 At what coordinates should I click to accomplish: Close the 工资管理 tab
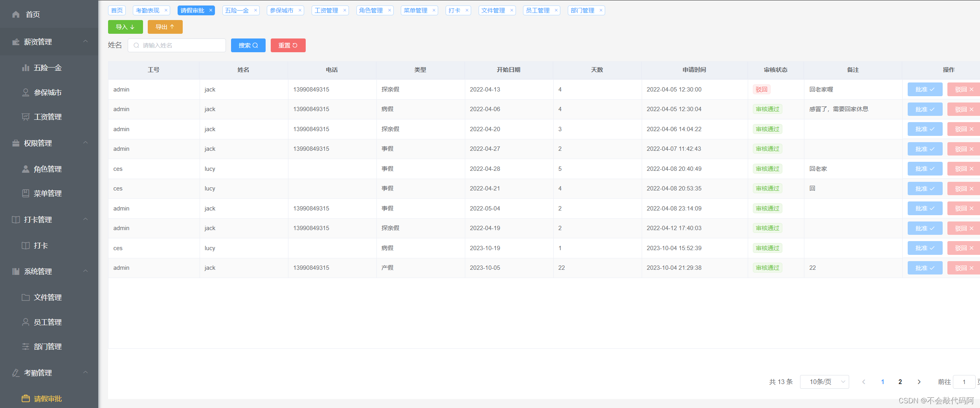[x=345, y=11]
